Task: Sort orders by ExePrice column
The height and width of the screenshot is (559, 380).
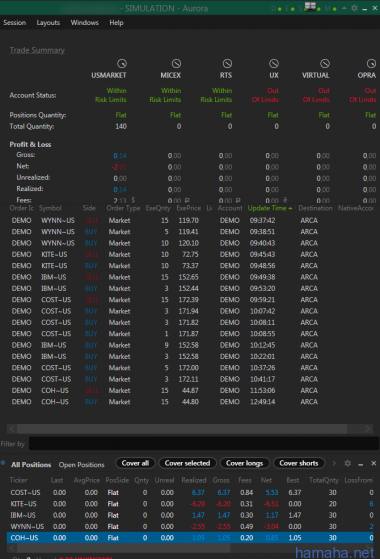Action: [189, 208]
